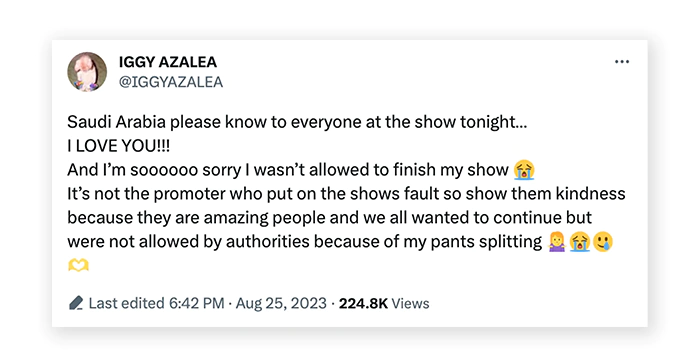Image resolution: width=698 pixels, height=364 pixels.
Task: Open Iggy Azalea's profile picture
Action: pyautogui.click(x=87, y=72)
